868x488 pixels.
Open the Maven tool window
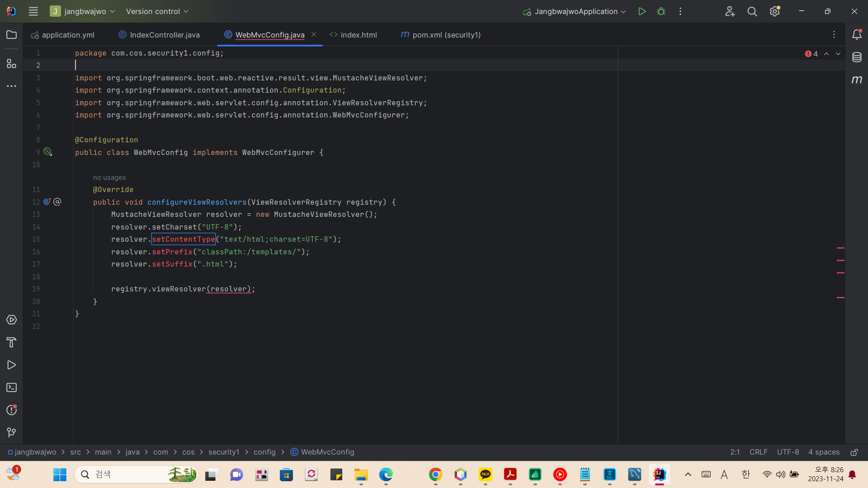pos(857,80)
